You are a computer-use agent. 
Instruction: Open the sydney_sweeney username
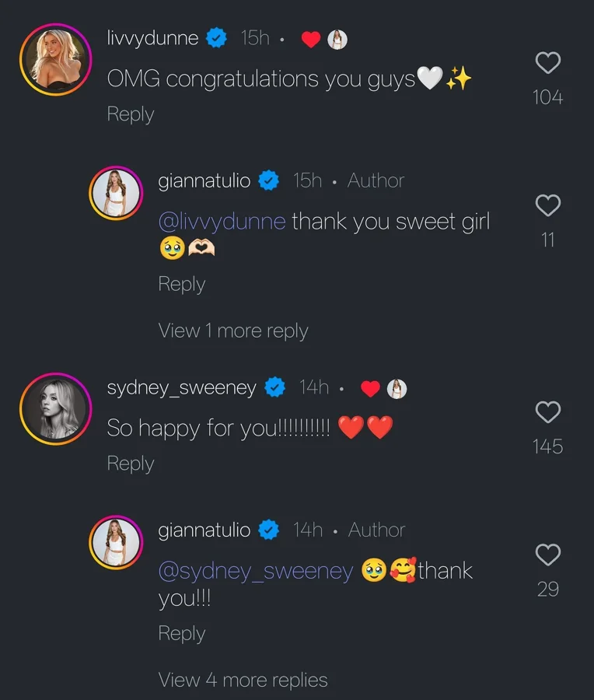(x=181, y=387)
